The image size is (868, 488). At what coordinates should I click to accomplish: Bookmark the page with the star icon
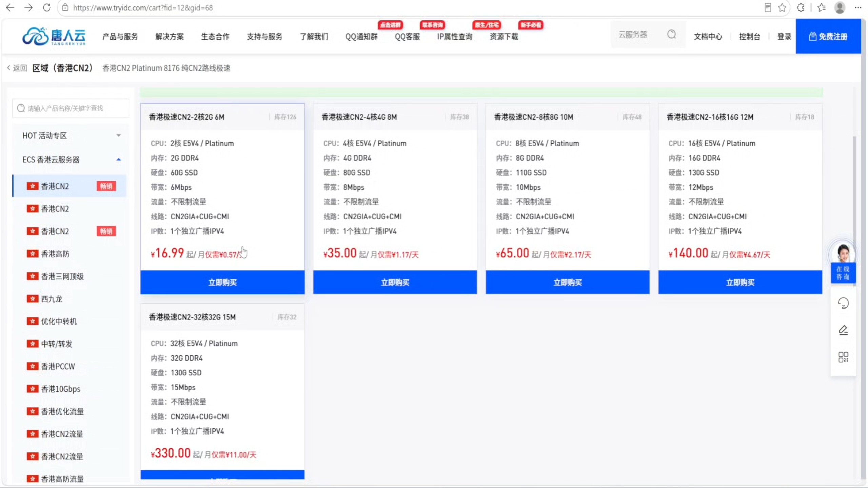[782, 7]
